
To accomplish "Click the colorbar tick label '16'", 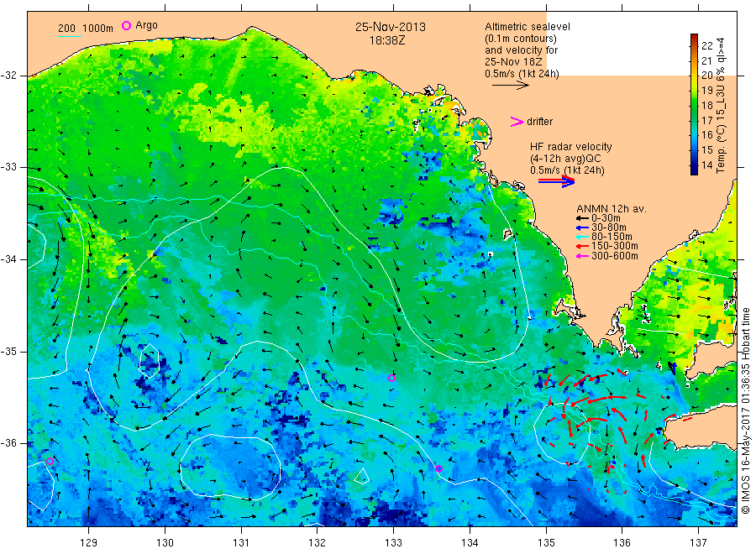I will click(706, 135).
